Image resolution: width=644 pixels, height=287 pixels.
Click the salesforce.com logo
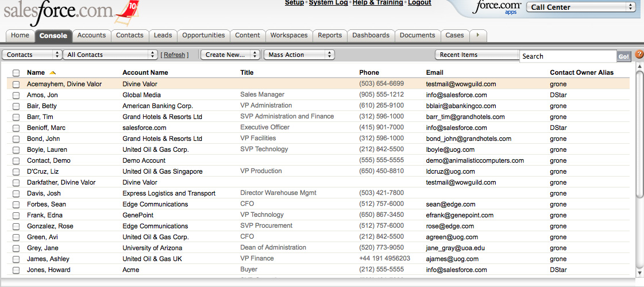tap(71, 12)
